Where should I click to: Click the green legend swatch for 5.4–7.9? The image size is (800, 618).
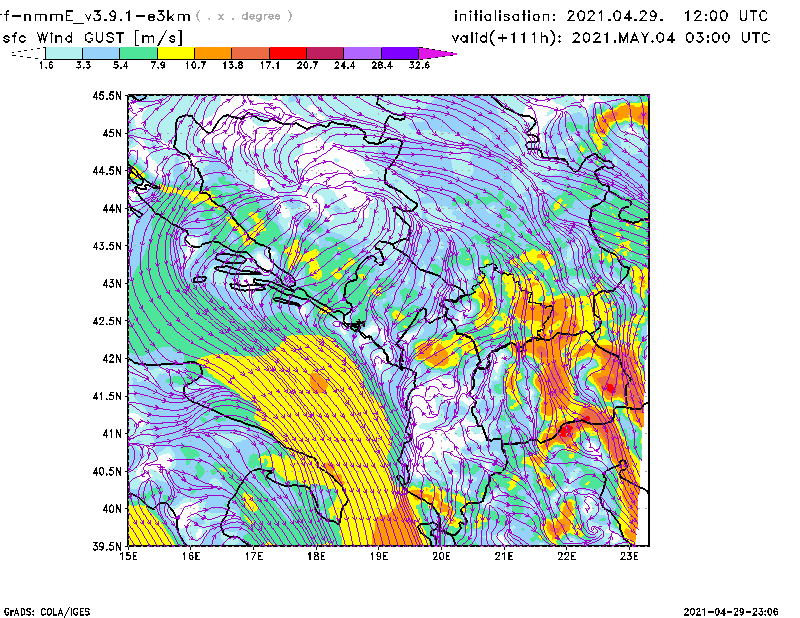[138, 53]
